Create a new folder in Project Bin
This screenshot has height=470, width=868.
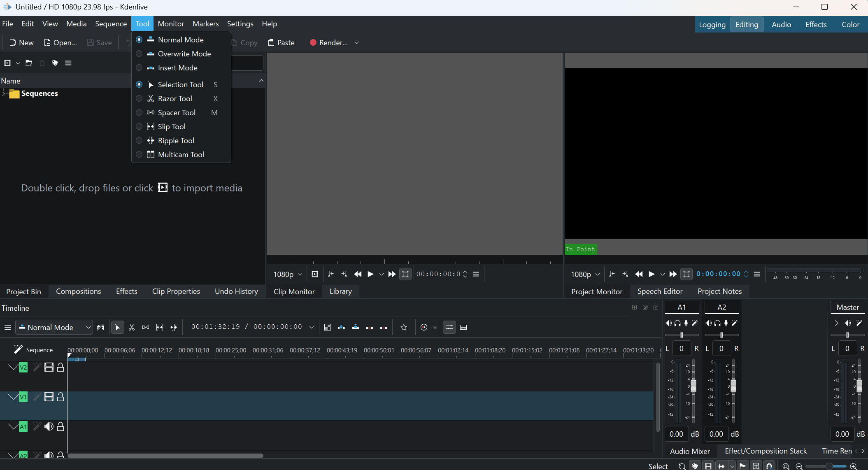[29, 63]
